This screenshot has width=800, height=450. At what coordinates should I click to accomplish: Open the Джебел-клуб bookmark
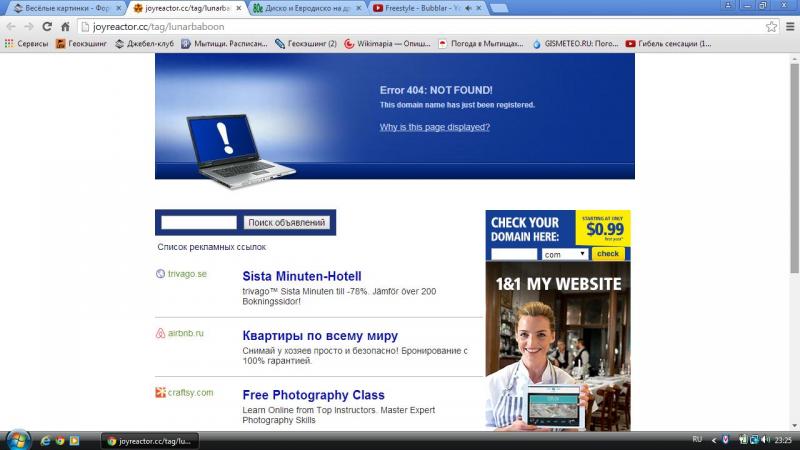pyautogui.click(x=144, y=44)
